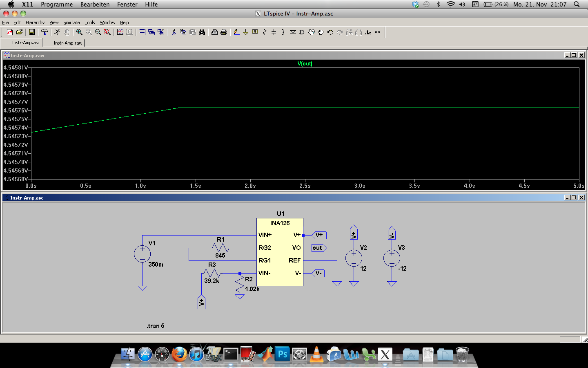
Task: Click resistor R2 value 1.02k
Action: coord(252,289)
